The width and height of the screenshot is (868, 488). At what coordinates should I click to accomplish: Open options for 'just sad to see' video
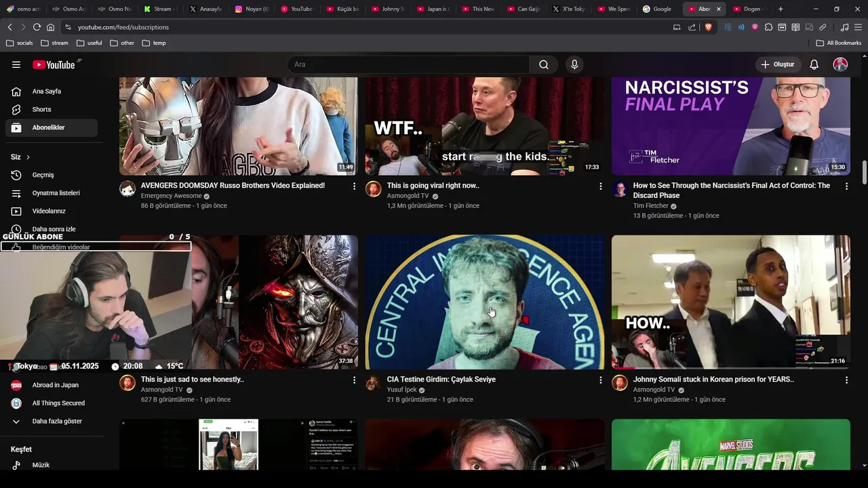click(x=354, y=380)
